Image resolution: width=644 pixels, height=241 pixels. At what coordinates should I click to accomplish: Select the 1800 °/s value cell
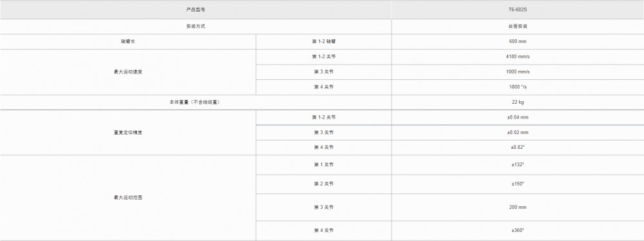(518, 87)
